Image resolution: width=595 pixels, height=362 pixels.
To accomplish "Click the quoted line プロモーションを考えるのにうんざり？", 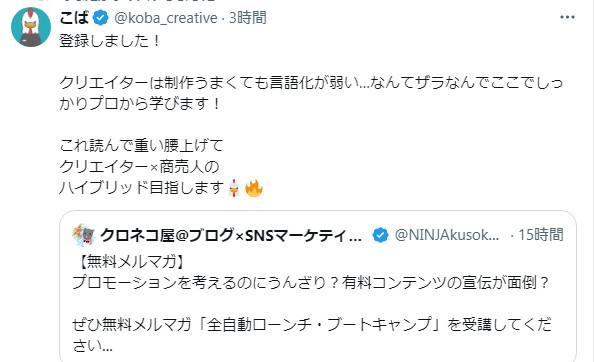I will 205,282.
